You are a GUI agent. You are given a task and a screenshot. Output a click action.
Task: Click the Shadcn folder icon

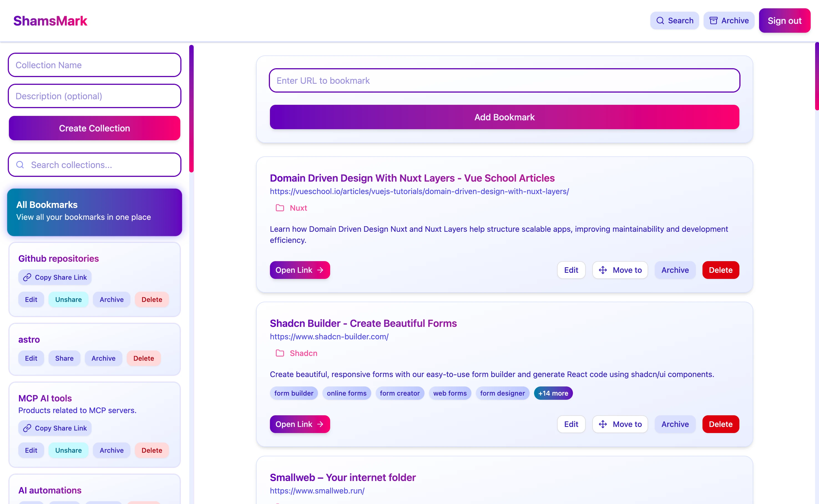[280, 353]
